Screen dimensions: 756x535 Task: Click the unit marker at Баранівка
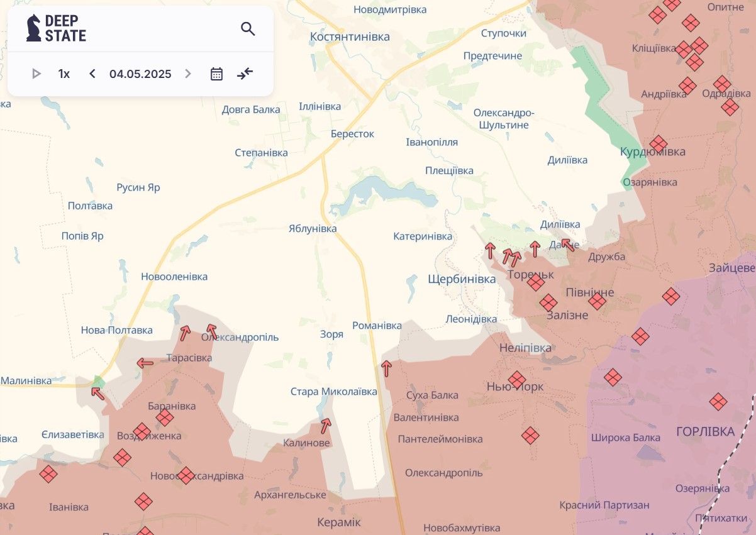coord(165,417)
